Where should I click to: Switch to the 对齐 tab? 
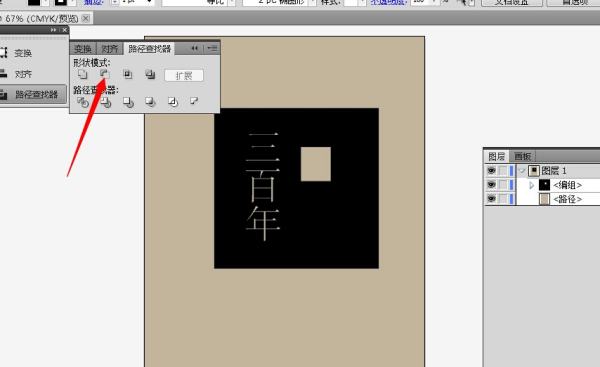click(109, 49)
